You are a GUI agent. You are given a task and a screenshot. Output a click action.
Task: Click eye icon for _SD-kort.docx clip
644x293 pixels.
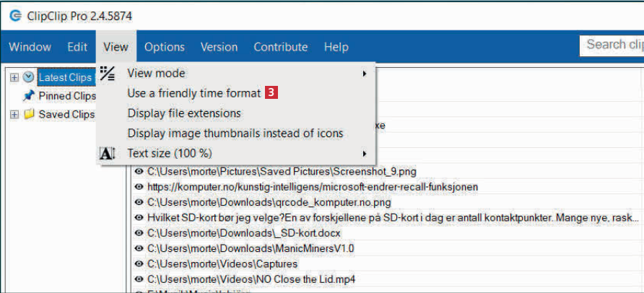(139, 233)
